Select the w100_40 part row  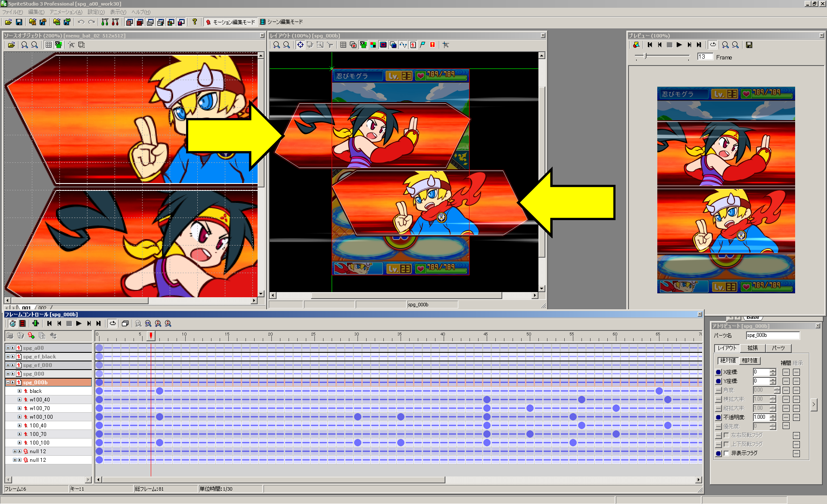[49, 399]
